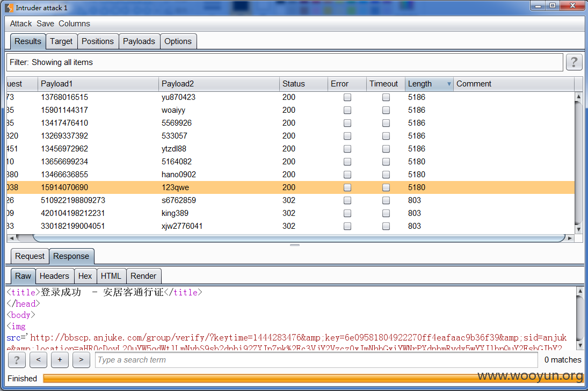This screenshot has height=391, width=588.
Task: Select row with payload 510922198809273
Action: pos(291,200)
